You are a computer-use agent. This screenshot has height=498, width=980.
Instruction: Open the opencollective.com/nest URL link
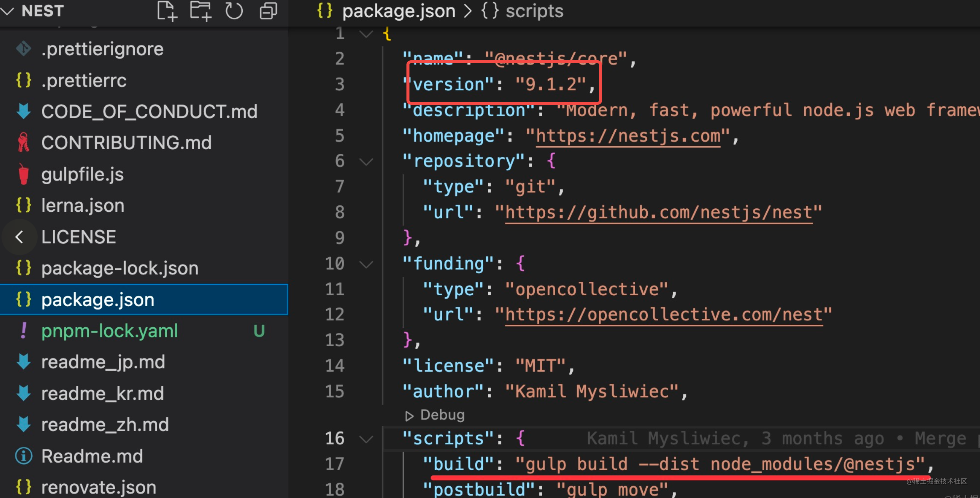coord(664,315)
